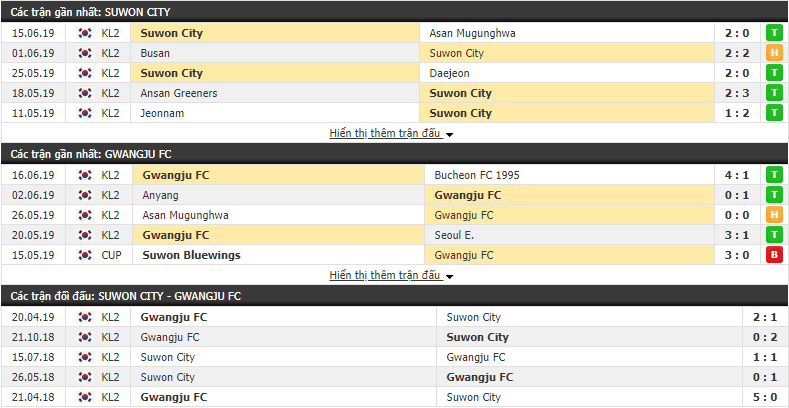
Task: Click dropdown arrow after first Hiển thị thêm trận đấu
Action: [x=449, y=135]
